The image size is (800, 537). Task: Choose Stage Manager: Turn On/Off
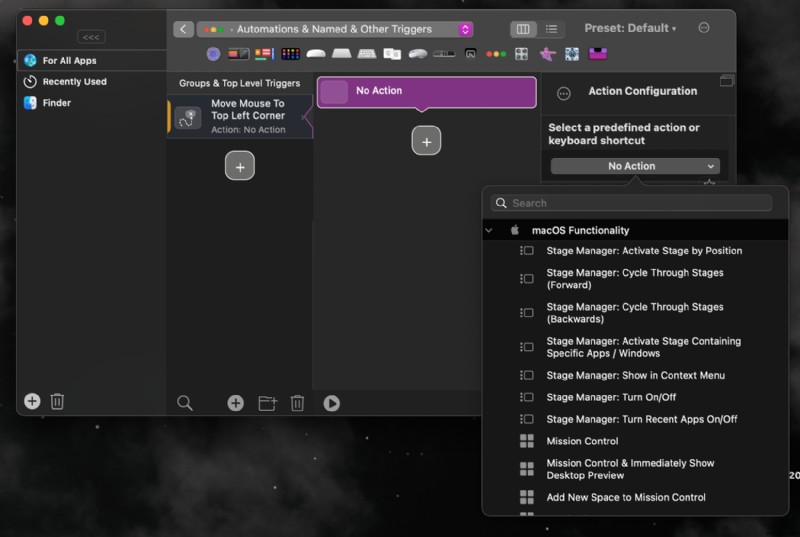(635, 397)
